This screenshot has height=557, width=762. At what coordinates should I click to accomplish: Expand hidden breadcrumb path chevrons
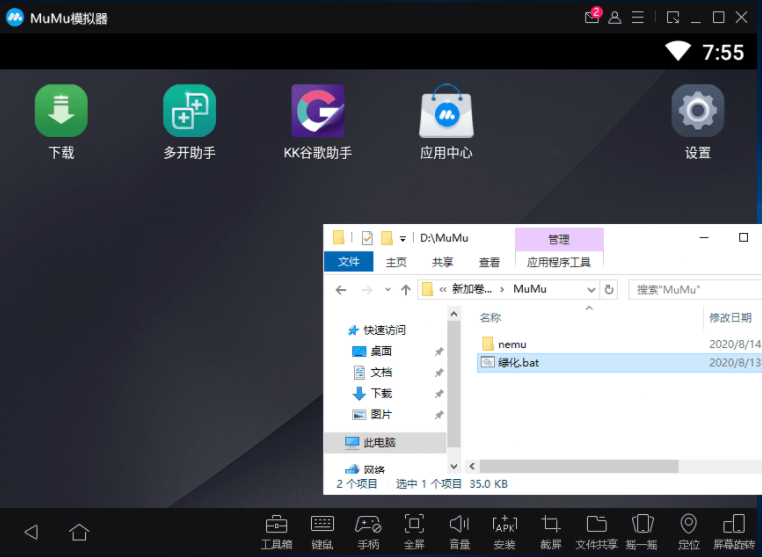pos(443,290)
